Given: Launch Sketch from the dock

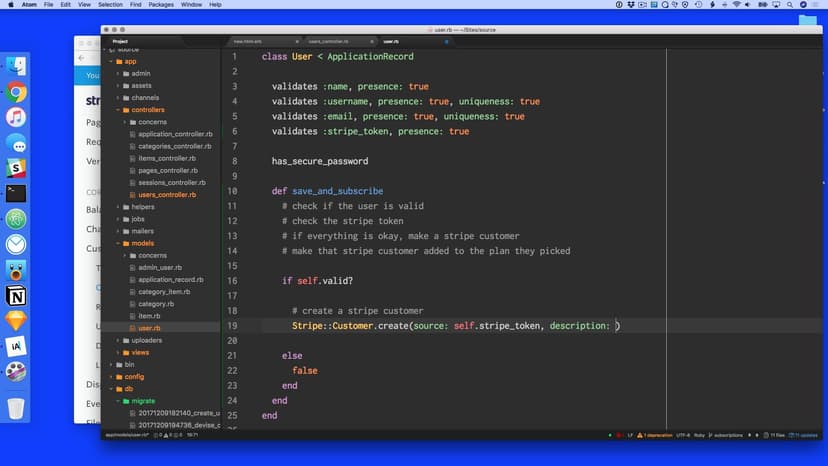Looking at the screenshot, I should tap(16, 321).
